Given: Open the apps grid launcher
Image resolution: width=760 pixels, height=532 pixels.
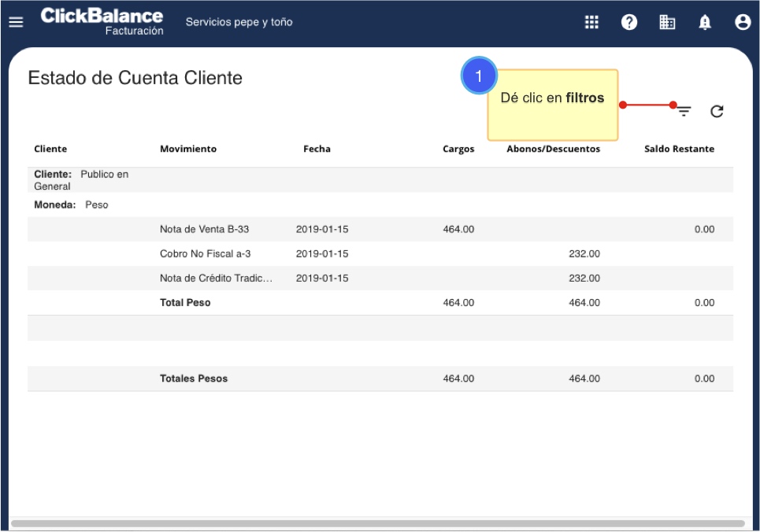Looking at the screenshot, I should pyautogui.click(x=591, y=23).
